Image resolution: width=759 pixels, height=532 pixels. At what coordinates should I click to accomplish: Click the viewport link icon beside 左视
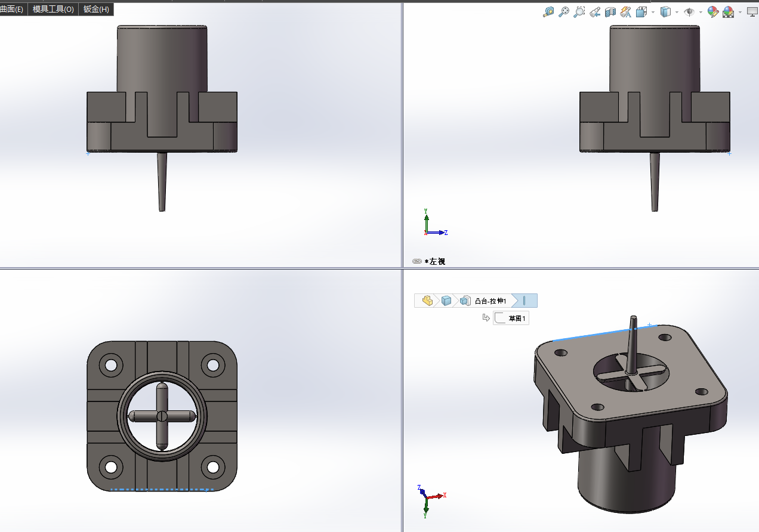[x=417, y=261]
